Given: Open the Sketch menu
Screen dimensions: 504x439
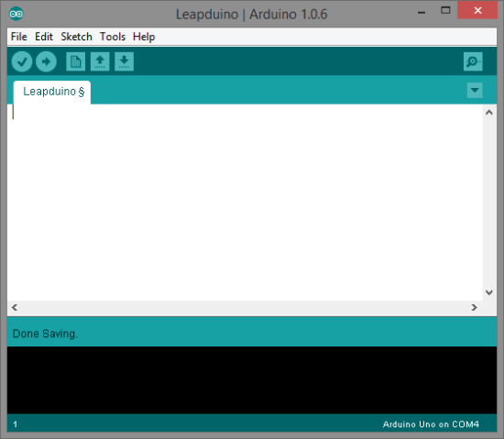Looking at the screenshot, I should [x=76, y=37].
